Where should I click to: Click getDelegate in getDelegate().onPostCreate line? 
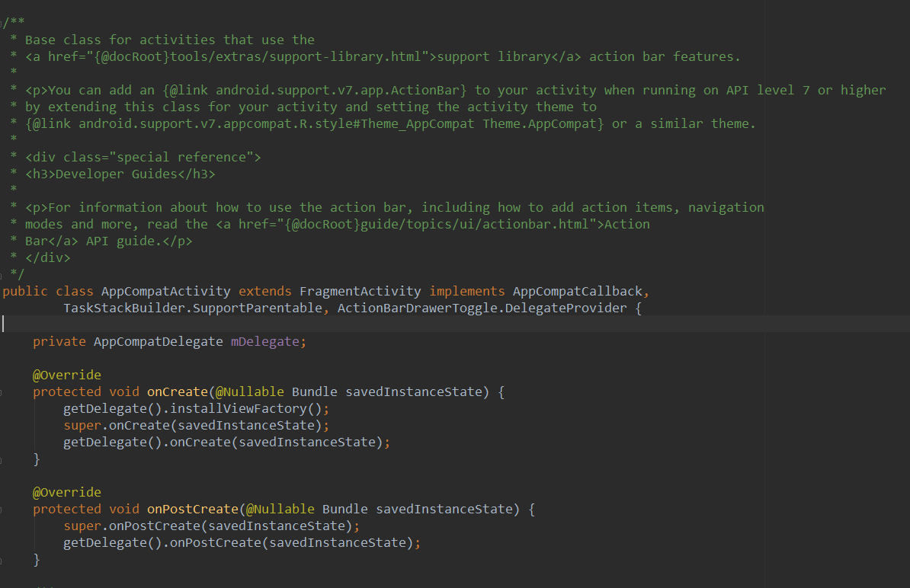pos(105,543)
